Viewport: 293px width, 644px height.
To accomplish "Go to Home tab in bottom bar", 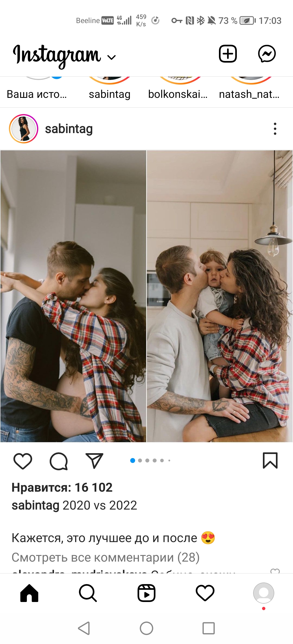I will tap(29, 593).
